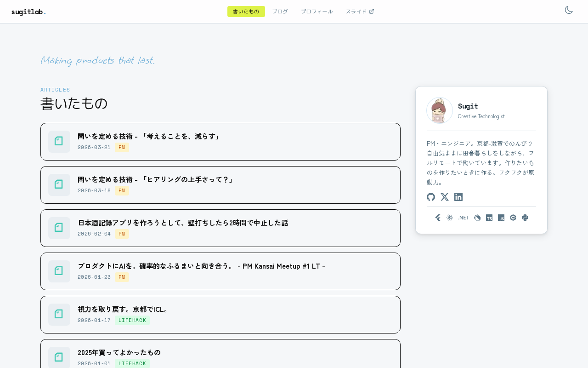The image size is (588, 368).
Task: Click the PM tag on the 2026-01-23 article
Action: pyautogui.click(x=122, y=277)
